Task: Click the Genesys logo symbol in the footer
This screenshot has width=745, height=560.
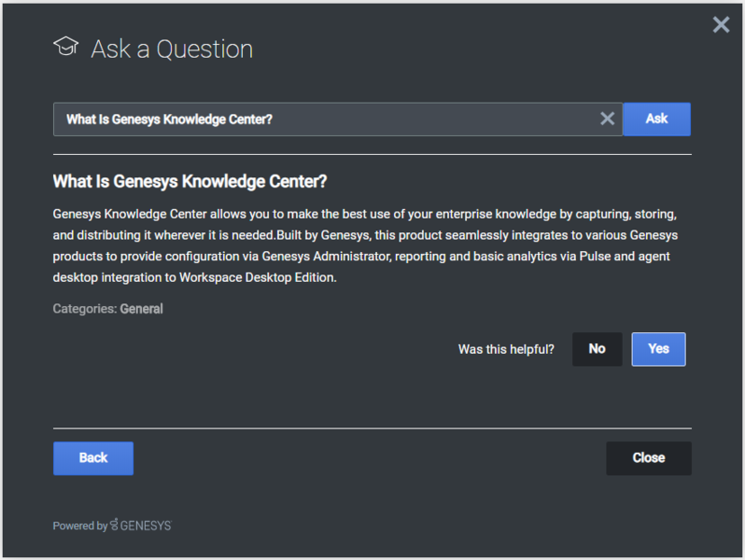Action: coord(113,525)
